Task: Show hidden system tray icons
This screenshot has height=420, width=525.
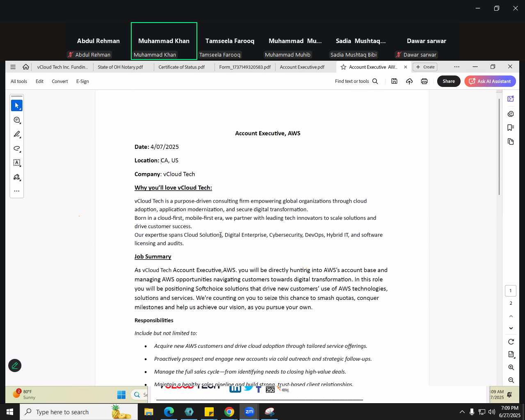Action: 462,412
